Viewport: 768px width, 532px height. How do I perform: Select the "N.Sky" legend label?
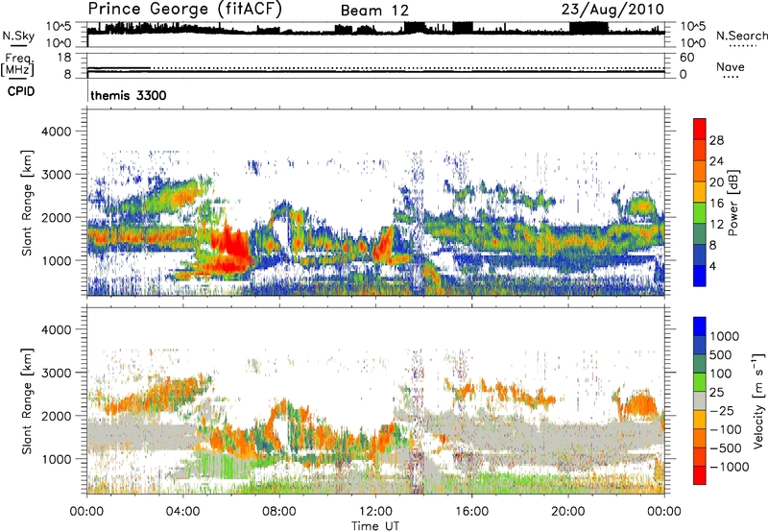18,36
